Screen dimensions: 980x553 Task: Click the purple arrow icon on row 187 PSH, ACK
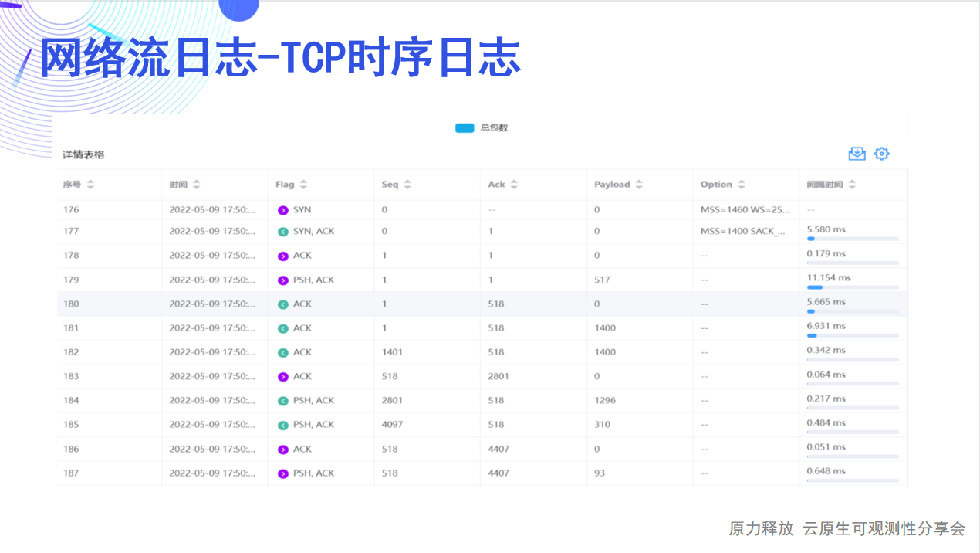(282, 473)
